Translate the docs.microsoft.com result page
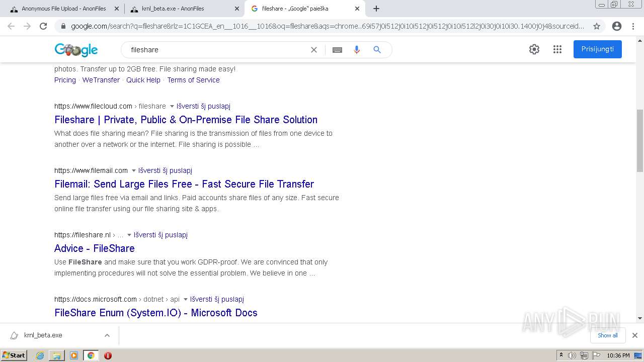Screen dimensions: 644x362 [217, 299]
